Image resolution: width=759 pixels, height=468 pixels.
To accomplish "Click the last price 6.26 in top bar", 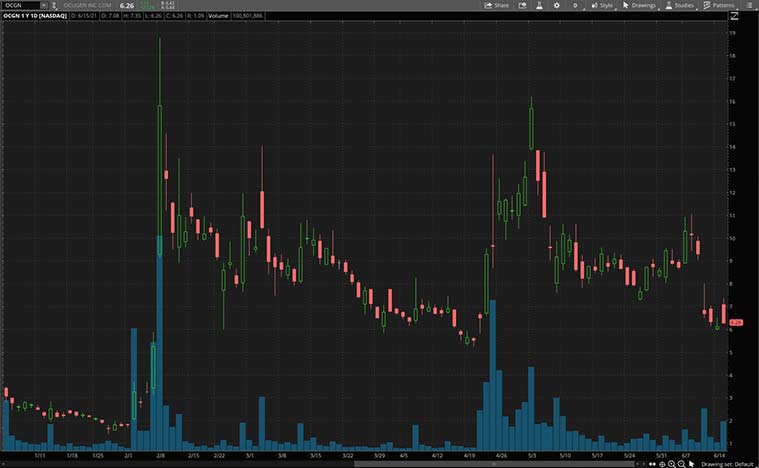I will pos(127,5).
